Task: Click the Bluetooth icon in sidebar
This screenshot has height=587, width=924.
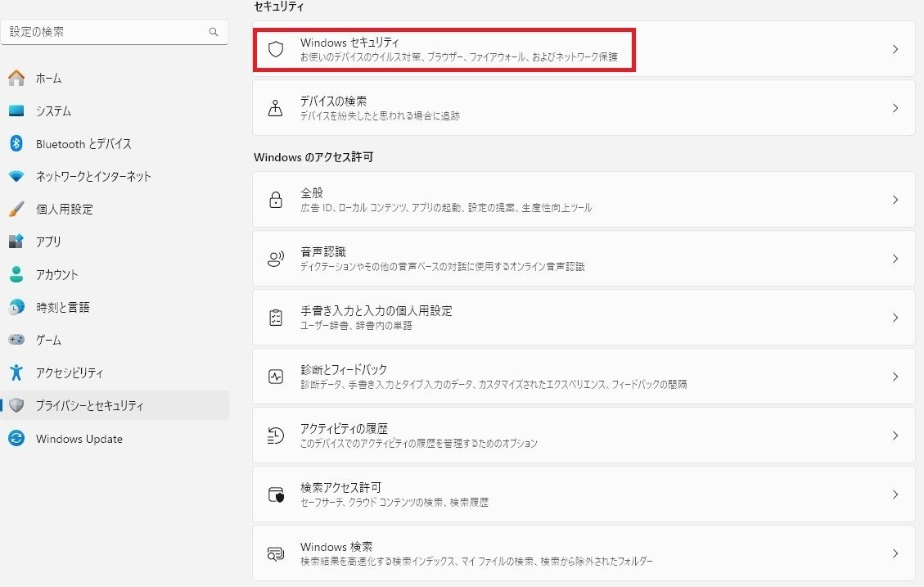Action: click(16, 143)
